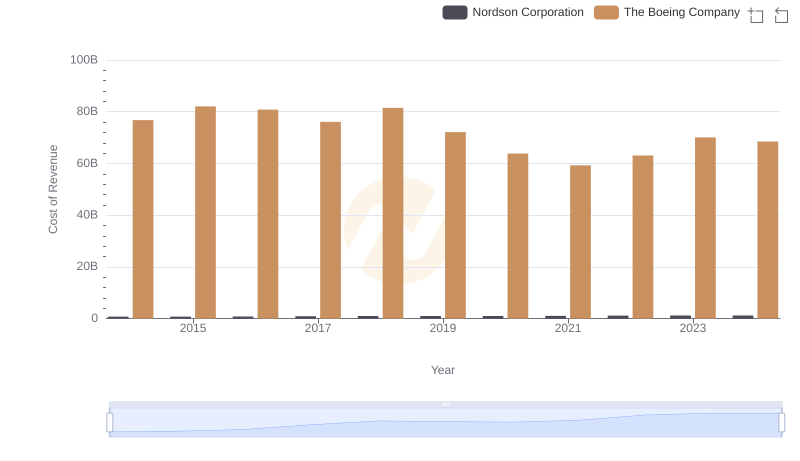Toggle The Boeing Company legend swatch
The height and width of the screenshot is (461, 800).
(606, 12)
